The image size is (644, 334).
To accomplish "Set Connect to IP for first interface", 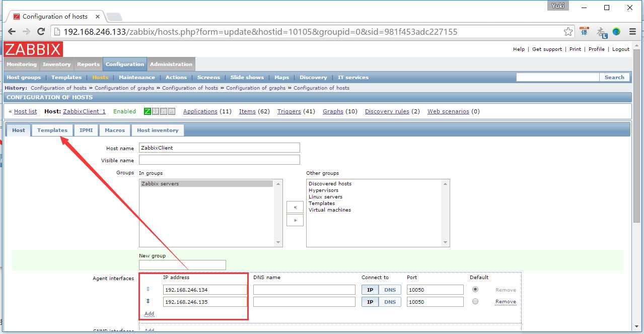I will [x=370, y=290].
